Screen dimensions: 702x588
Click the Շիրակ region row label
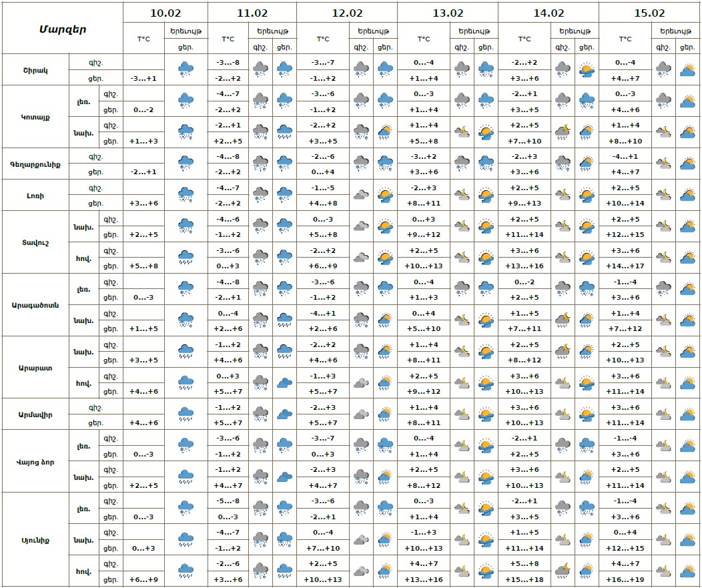coord(35,69)
